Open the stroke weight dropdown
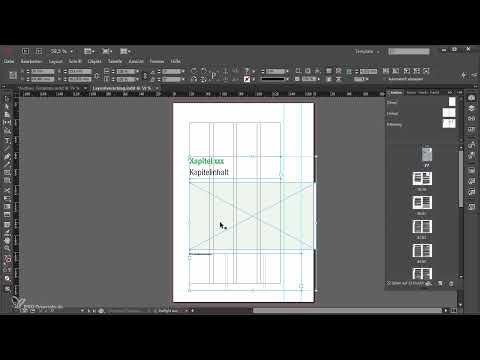 [x=287, y=71]
